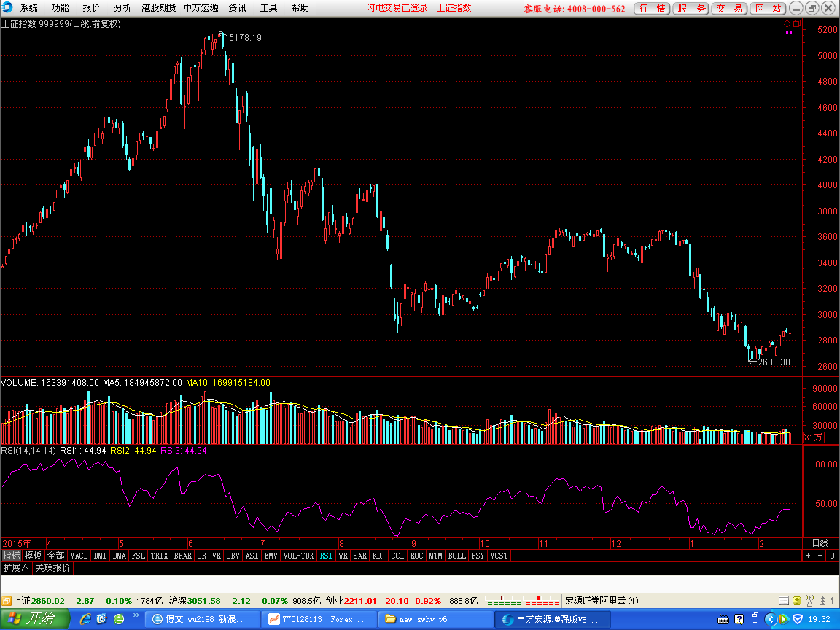The height and width of the screenshot is (630, 840).
Task: Switch to the MTM indicator
Action: click(435, 556)
